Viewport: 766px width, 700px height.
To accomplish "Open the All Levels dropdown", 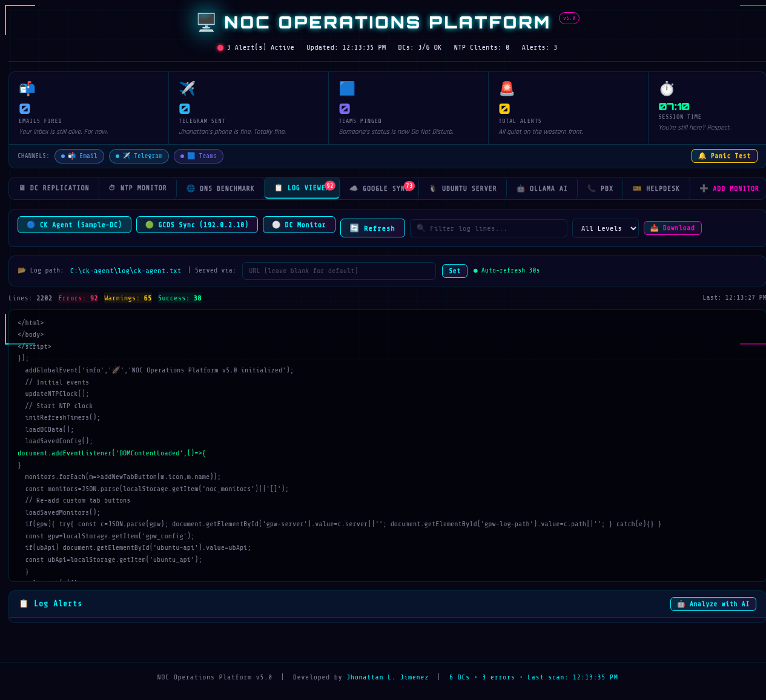I will [x=606, y=228].
